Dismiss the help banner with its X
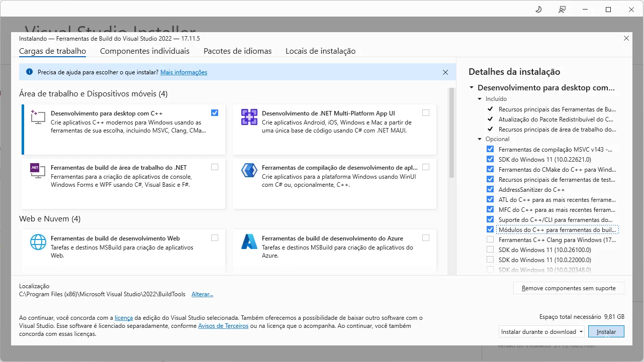 (445, 72)
